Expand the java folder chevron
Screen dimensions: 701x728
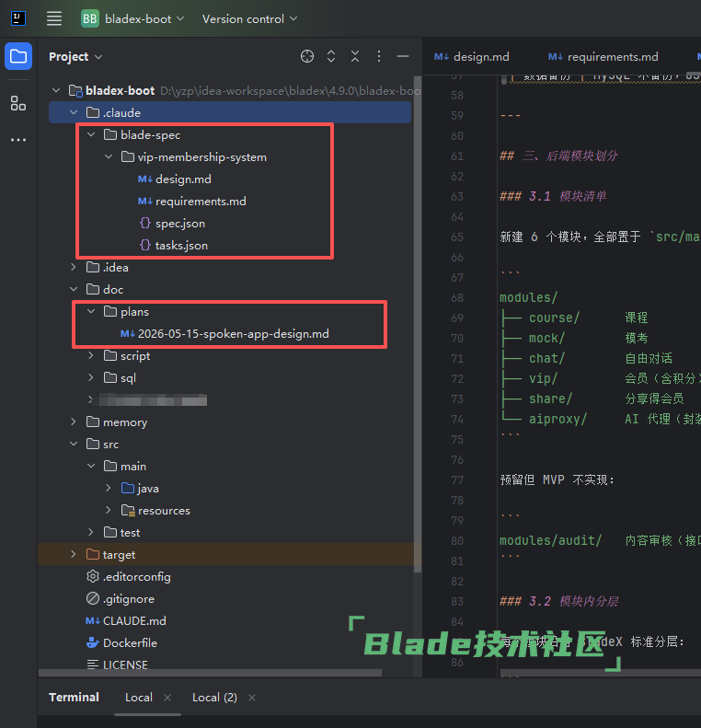(x=109, y=488)
